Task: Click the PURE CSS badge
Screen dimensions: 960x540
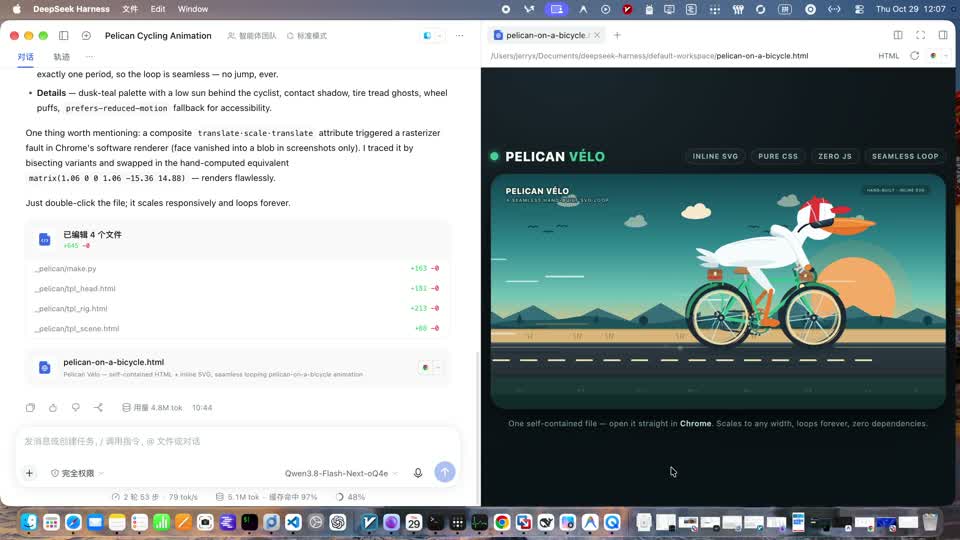Action: (778, 156)
